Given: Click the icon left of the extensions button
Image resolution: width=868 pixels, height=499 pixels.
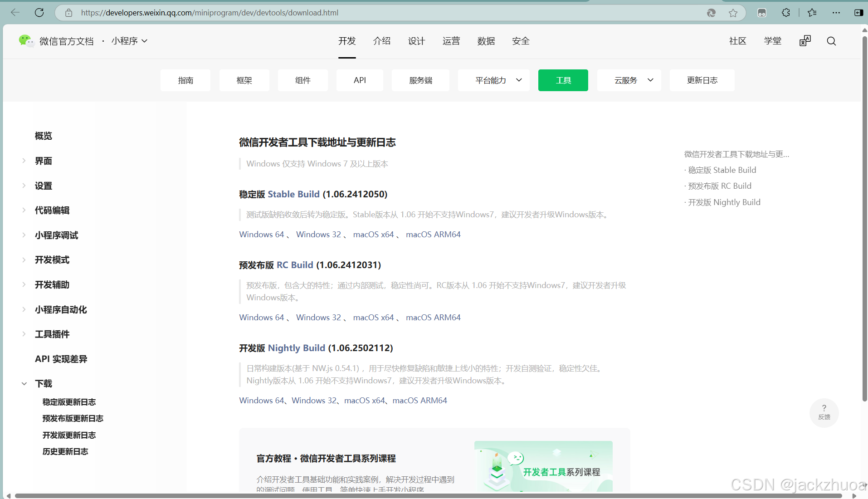Looking at the screenshot, I should (x=762, y=13).
